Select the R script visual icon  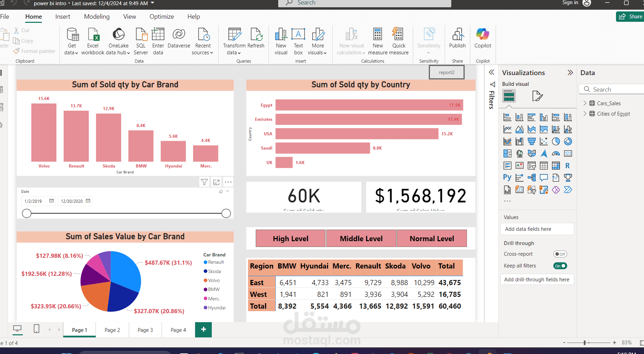(568, 165)
